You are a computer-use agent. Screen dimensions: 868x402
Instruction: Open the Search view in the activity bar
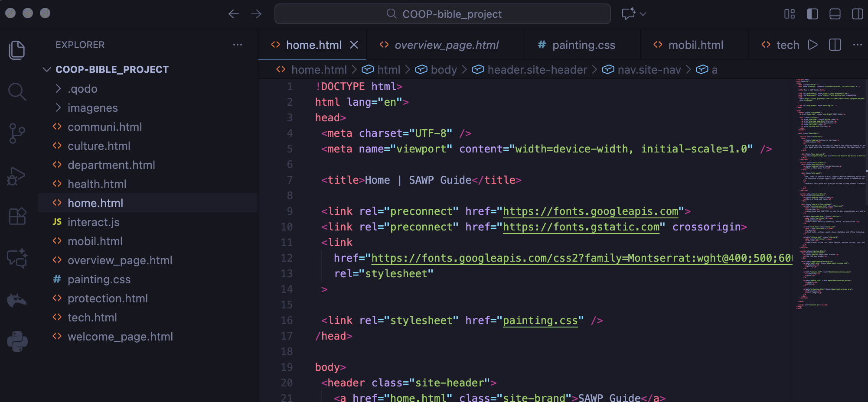[x=17, y=91]
